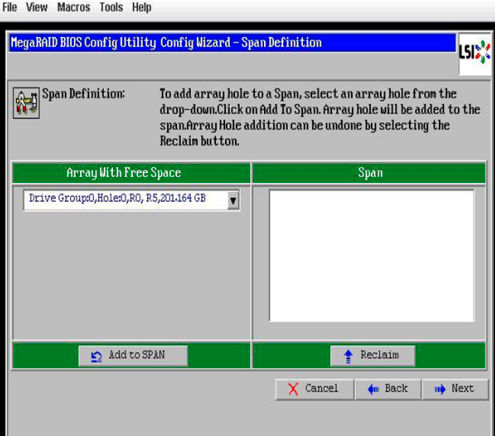This screenshot has height=436, width=495.
Task: Click the green Span column header
Action: point(369,173)
